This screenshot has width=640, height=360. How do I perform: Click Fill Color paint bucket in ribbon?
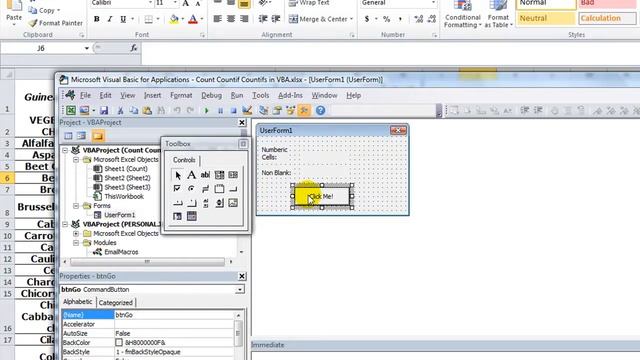(x=174, y=19)
